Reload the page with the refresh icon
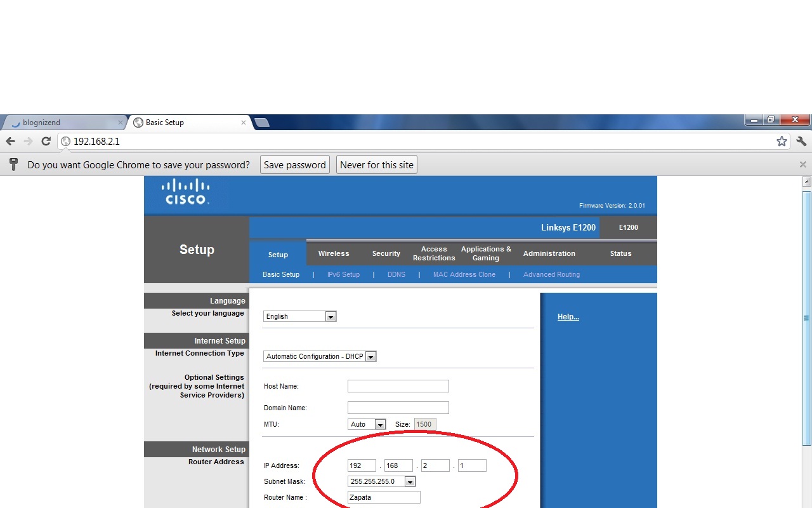The width and height of the screenshot is (812, 508). pos(46,141)
